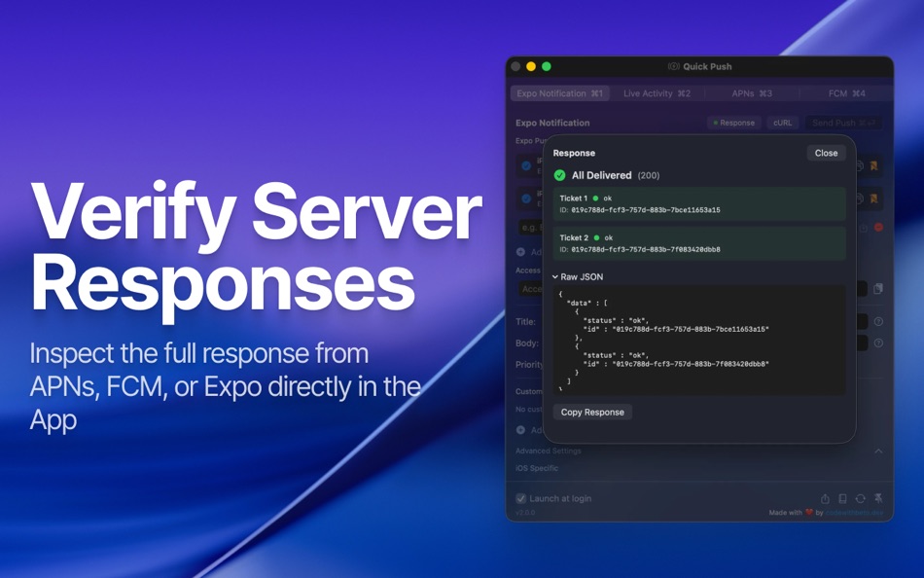Click the share icon in the bottom status bar
Image resolution: width=924 pixels, height=578 pixels.
point(824,498)
